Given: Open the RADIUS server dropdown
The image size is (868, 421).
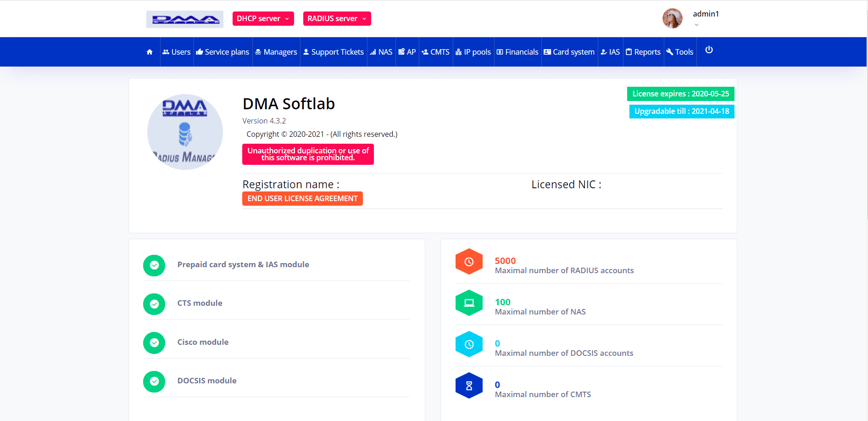Looking at the screenshot, I should 337,19.
